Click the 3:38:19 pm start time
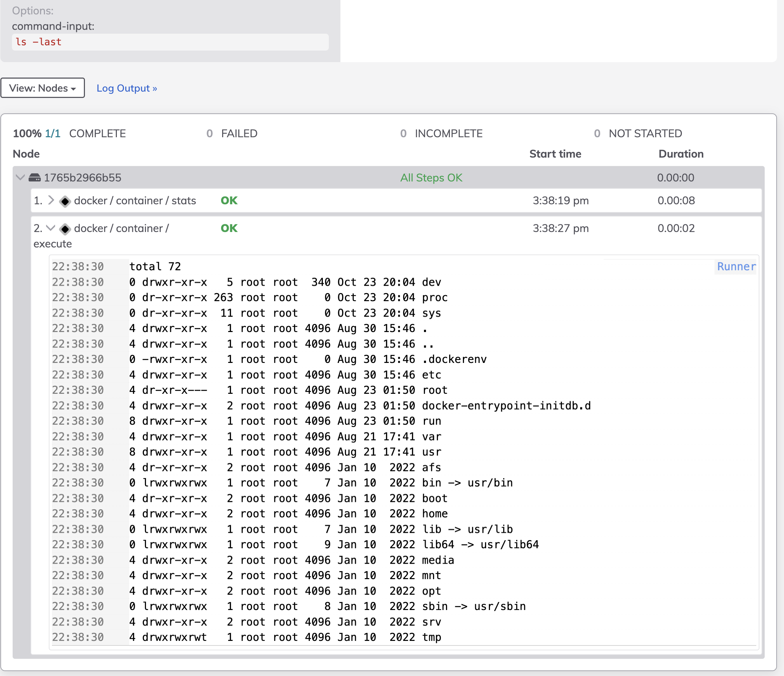 click(x=561, y=201)
